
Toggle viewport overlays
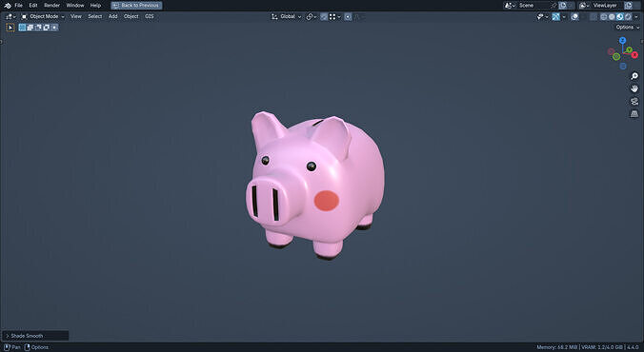click(x=574, y=17)
